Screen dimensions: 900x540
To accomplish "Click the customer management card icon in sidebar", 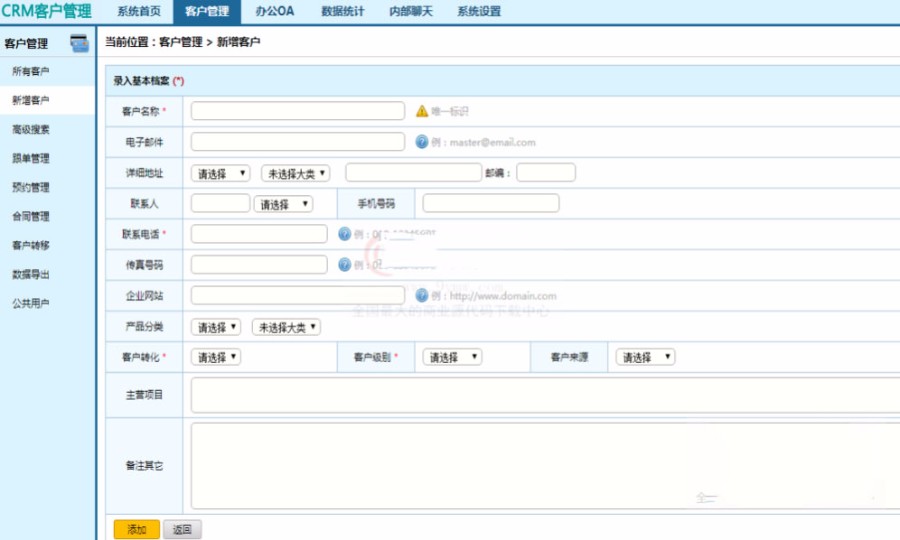I will coord(79,43).
